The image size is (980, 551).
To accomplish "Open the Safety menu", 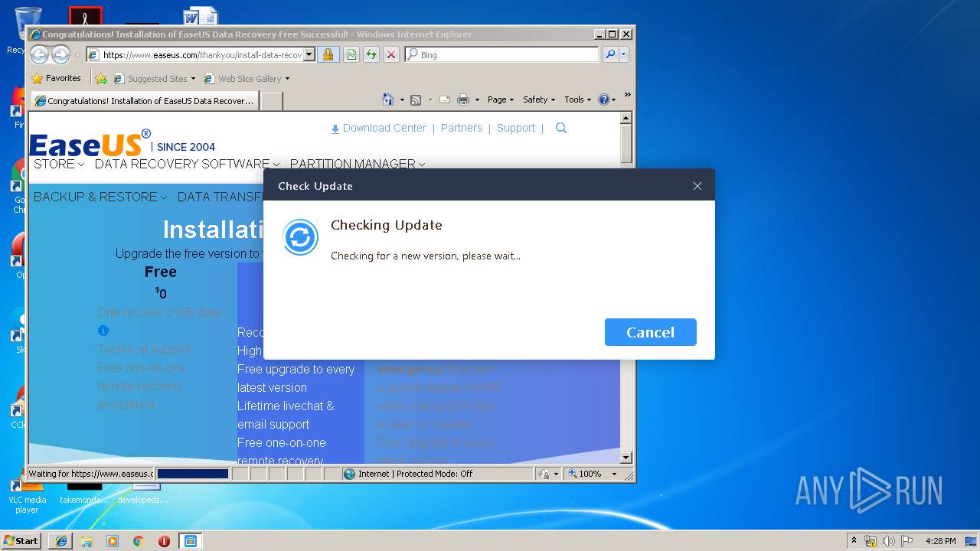I will coord(539,99).
